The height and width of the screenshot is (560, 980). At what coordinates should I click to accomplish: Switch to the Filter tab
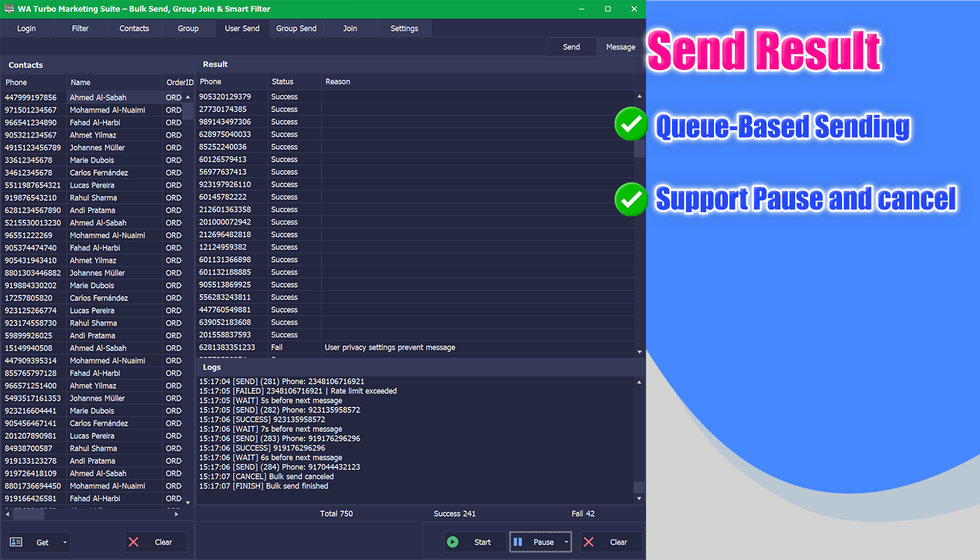point(80,29)
